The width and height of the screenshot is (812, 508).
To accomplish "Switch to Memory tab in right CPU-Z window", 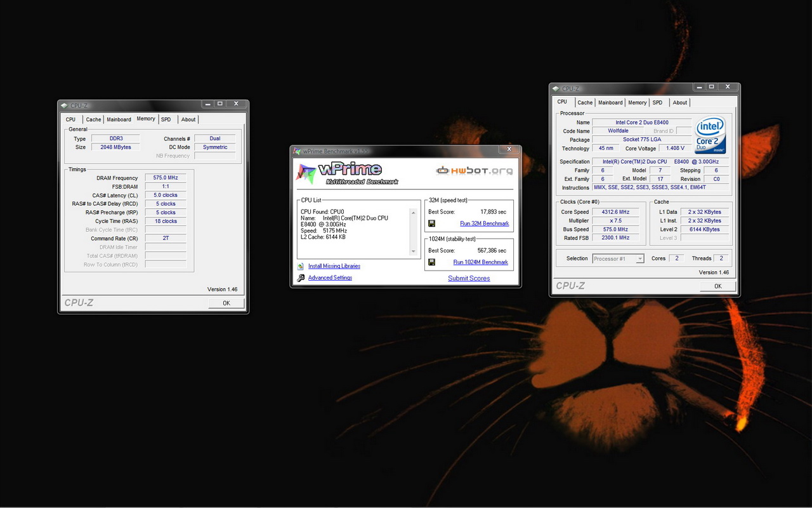I will coord(637,102).
